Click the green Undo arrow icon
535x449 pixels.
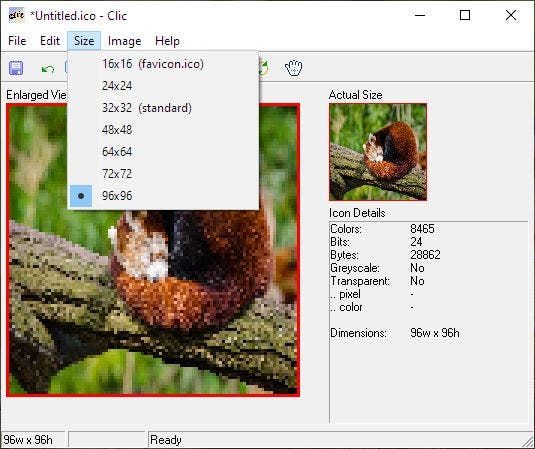coord(48,69)
